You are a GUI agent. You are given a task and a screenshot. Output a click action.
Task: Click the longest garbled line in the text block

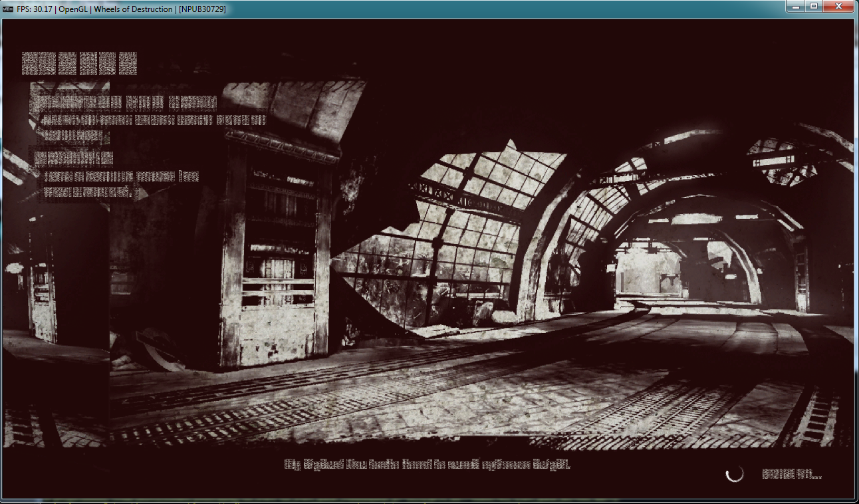tap(152, 120)
